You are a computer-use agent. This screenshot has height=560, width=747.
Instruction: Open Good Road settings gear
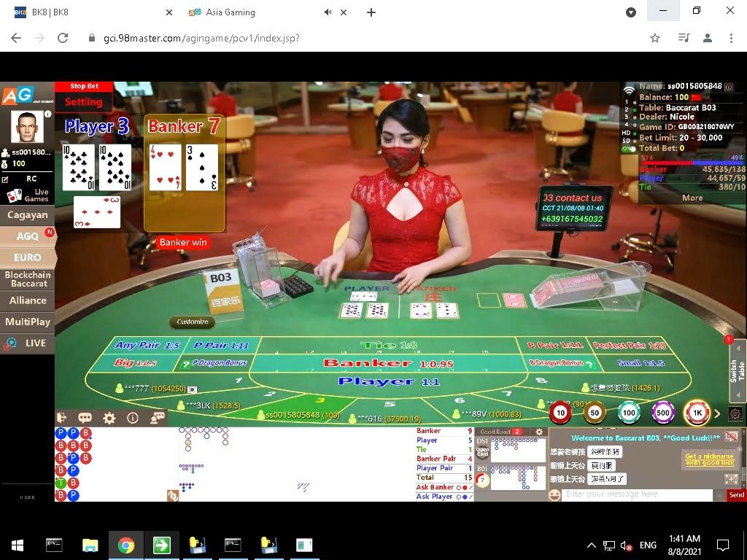point(539,432)
